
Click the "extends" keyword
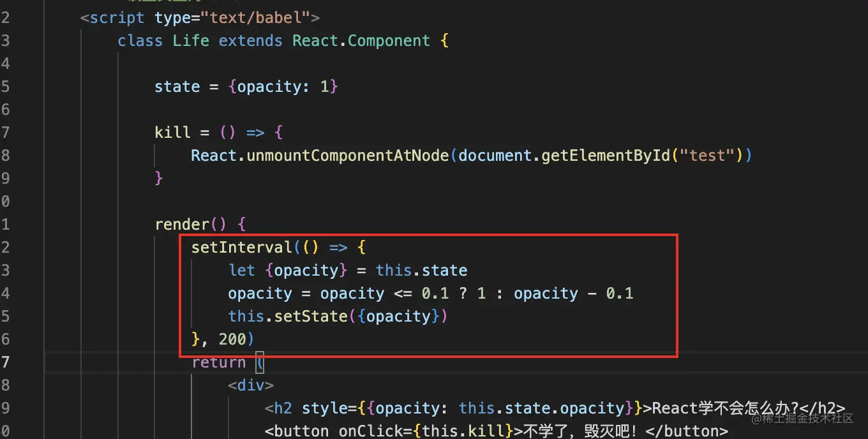click(x=251, y=40)
